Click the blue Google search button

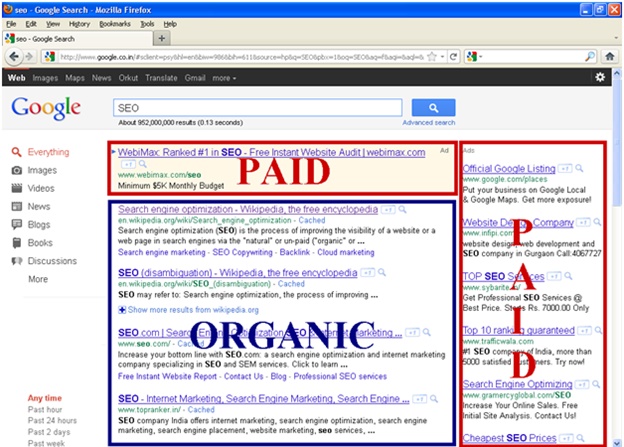click(433, 107)
